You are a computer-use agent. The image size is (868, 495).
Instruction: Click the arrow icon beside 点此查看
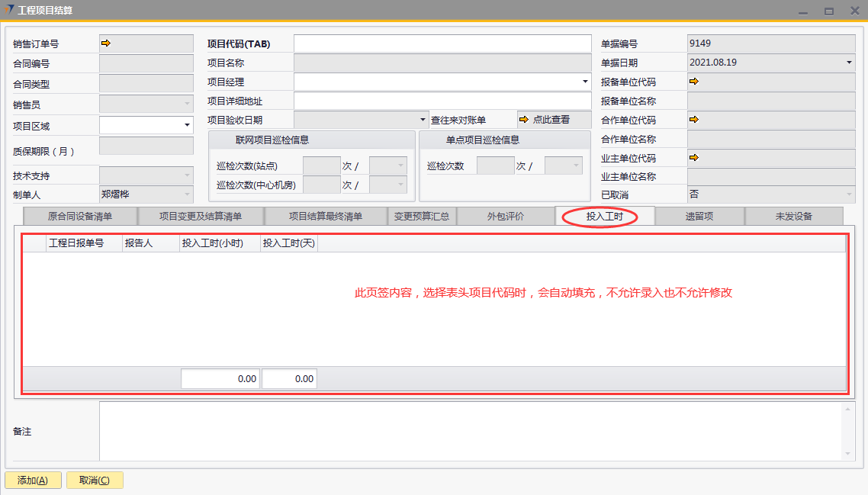pos(524,120)
